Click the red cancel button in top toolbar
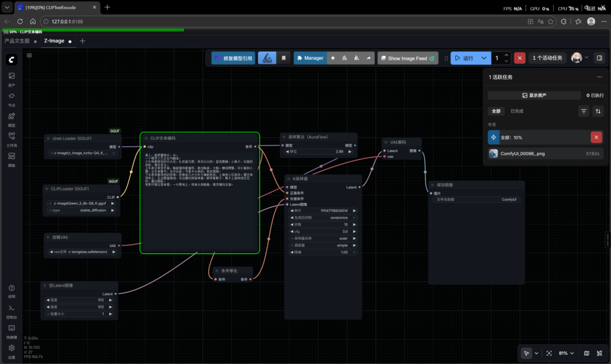 click(520, 58)
